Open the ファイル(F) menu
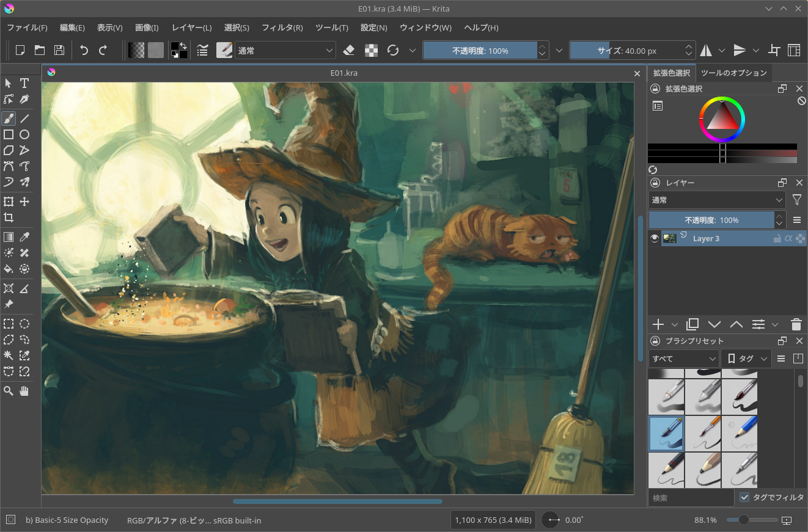Screen dimensions: 808x532 coord(27,27)
